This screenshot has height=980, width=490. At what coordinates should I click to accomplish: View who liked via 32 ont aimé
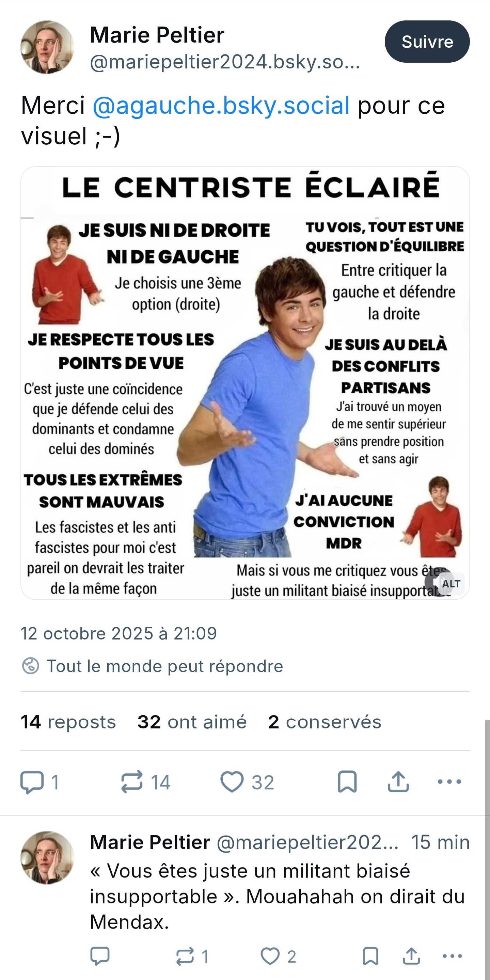pos(192,722)
